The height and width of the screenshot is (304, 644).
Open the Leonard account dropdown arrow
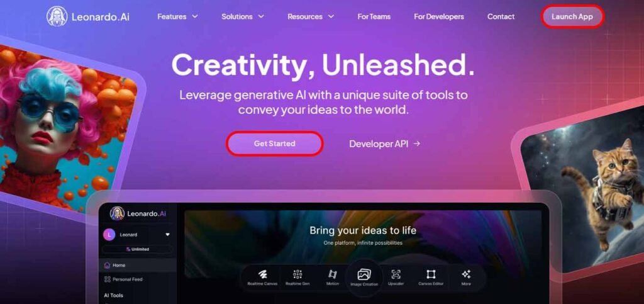[x=167, y=235]
